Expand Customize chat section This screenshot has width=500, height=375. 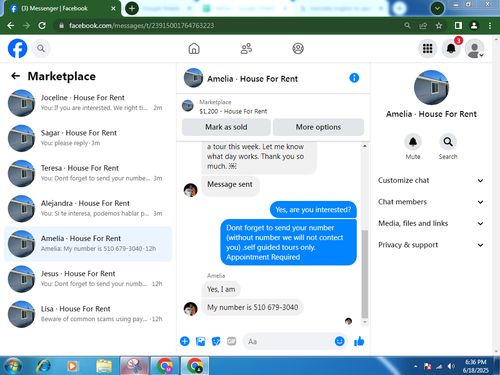431,180
